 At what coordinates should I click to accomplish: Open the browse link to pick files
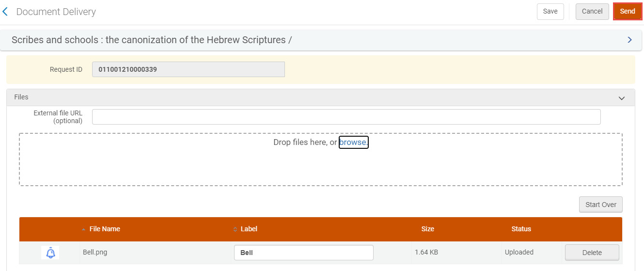353,142
